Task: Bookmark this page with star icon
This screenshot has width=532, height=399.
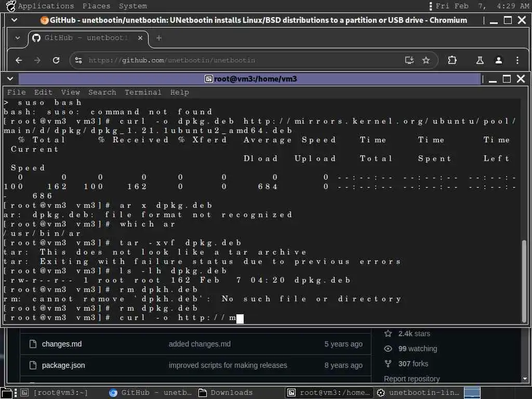Action: click(426, 60)
